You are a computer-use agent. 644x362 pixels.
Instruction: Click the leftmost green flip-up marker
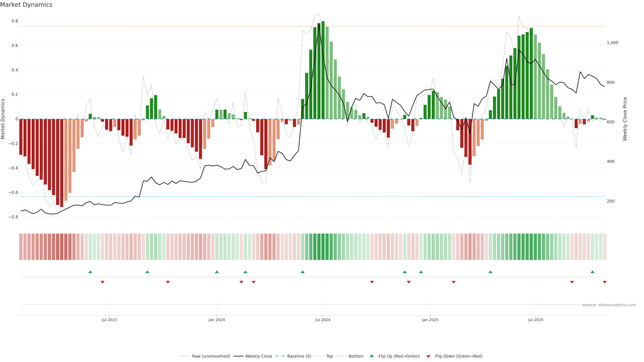90,272
